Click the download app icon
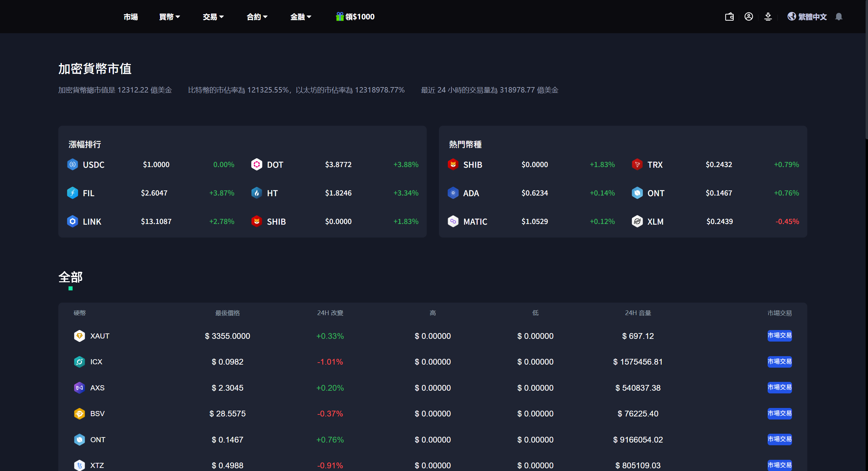 768,17
